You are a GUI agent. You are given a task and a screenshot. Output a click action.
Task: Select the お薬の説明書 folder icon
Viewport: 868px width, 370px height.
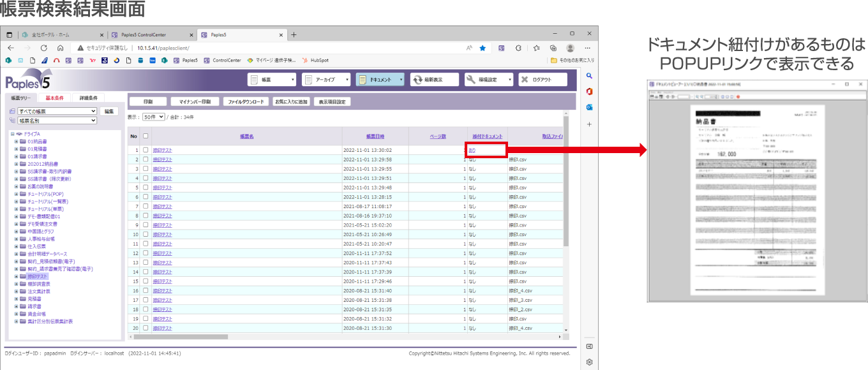[x=23, y=186]
